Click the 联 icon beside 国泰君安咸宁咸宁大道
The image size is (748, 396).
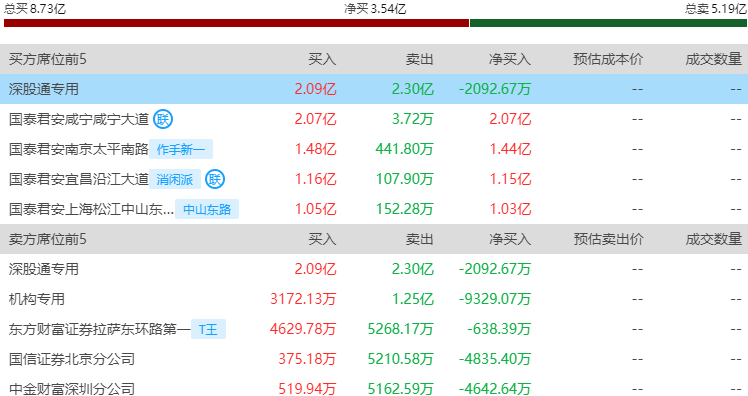click(x=163, y=119)
